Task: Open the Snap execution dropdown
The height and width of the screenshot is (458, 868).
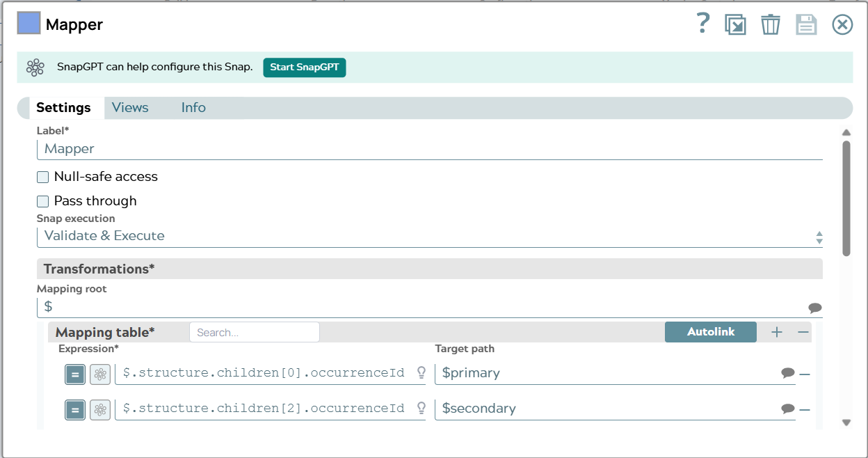Action: pos(430,236)
